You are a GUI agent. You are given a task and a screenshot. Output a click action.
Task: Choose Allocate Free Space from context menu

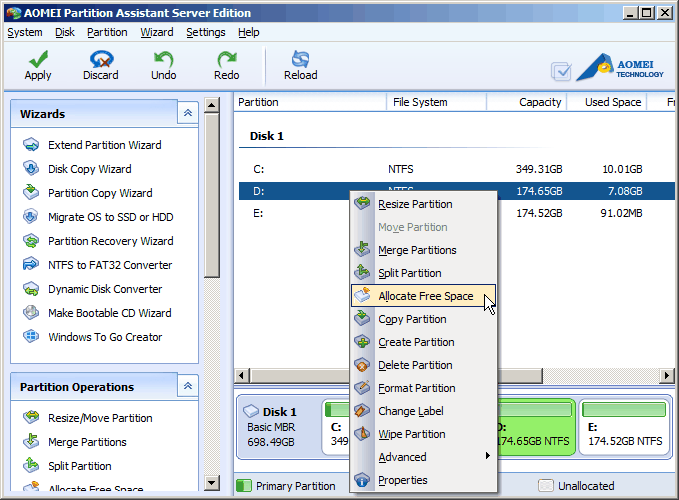[x=424, y=296]
